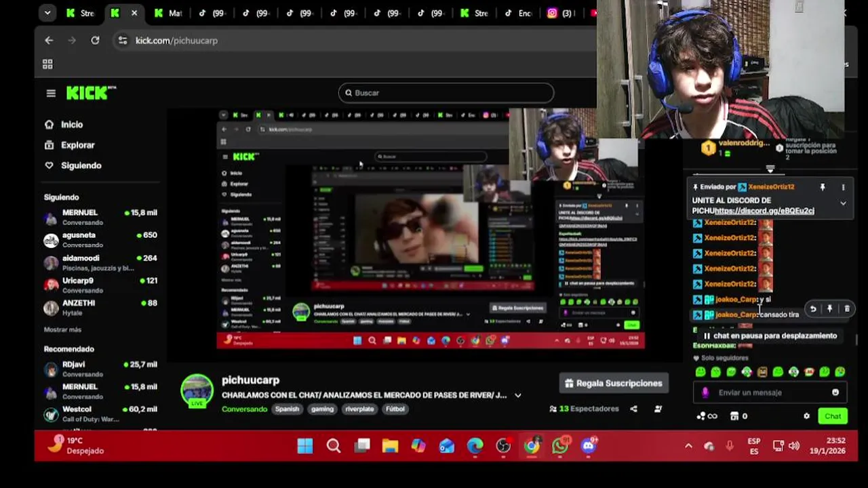
Task: Select the Spanish tag
Action: pyautogui.click(x=287, y=409)
